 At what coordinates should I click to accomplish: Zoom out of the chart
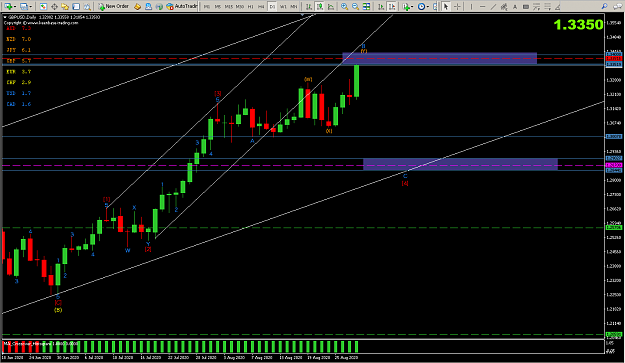tap(355, 6)
